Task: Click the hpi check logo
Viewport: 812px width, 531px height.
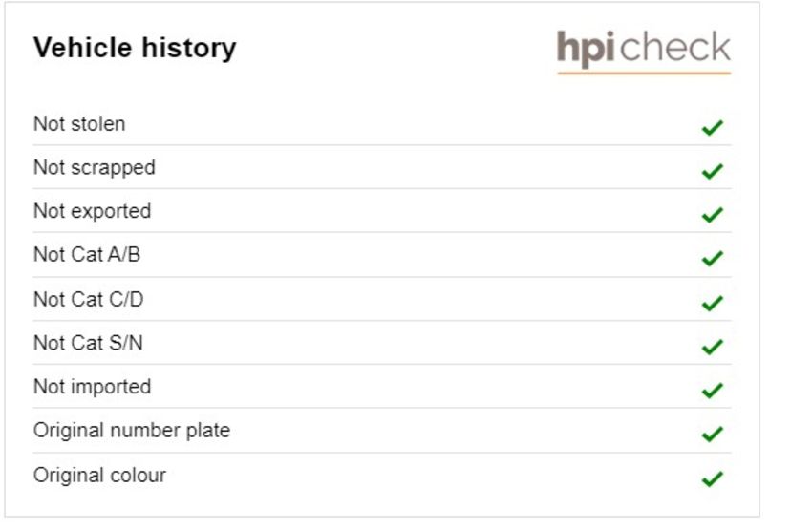Action: point(644,52)
